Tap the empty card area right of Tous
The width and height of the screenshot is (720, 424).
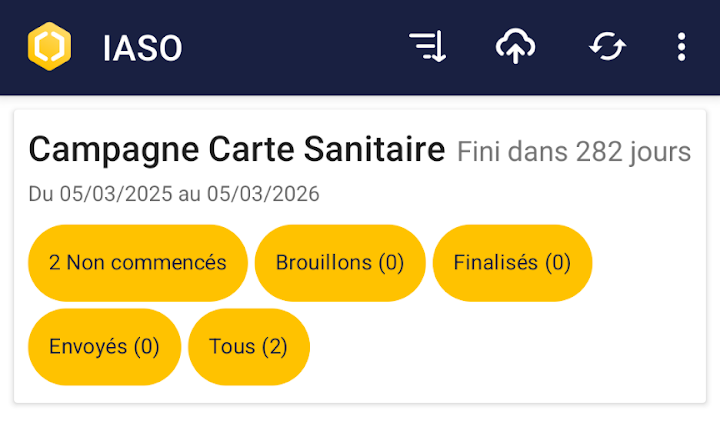click(500, 347)
